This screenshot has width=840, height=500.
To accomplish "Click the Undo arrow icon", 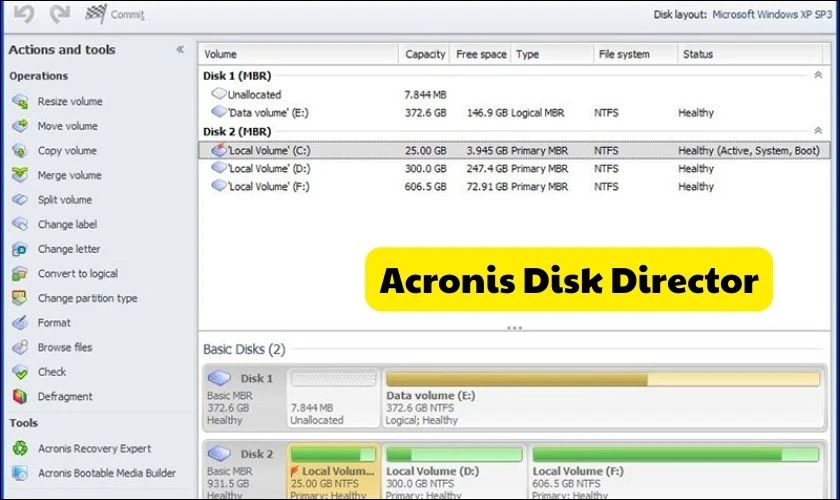I will tap(24, 14).
